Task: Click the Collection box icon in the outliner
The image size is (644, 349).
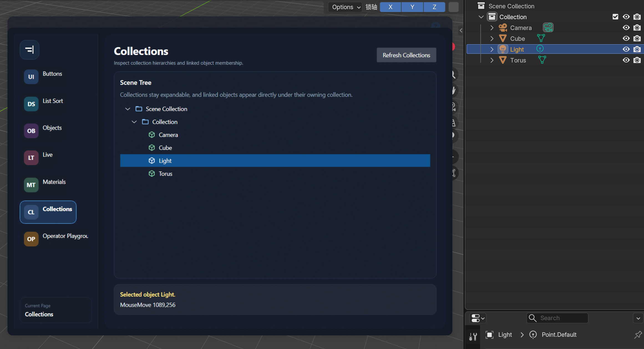Action: (492, 17)
